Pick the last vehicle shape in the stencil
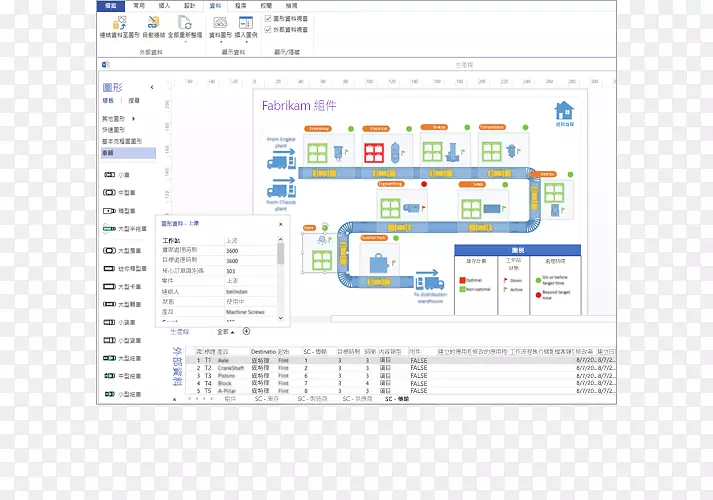This screenshot has height=500, width=713. 122,394
